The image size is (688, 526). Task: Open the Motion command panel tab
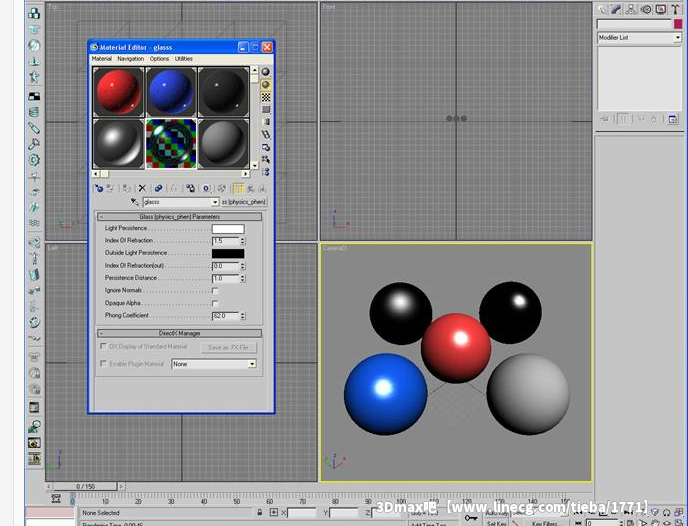point(646,9)
